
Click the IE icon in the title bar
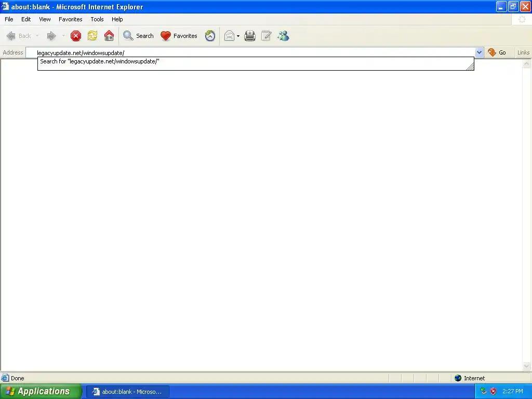click(x=5, y=6)
